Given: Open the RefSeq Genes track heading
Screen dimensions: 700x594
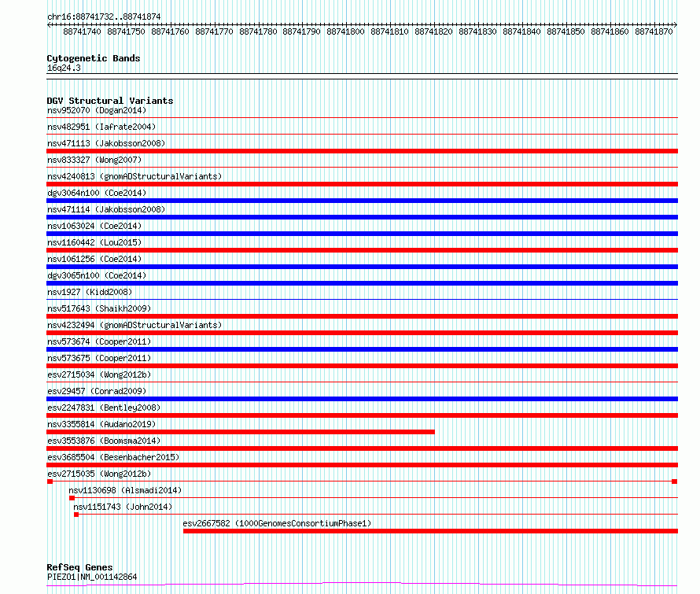Looking at the screenshot, I should click(79, 567).
